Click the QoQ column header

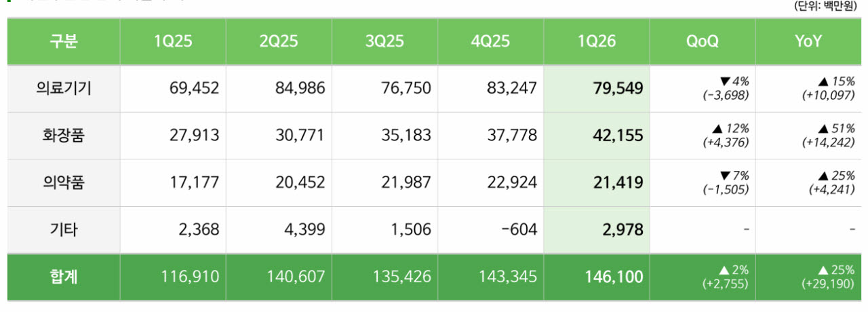coord(703,41)
